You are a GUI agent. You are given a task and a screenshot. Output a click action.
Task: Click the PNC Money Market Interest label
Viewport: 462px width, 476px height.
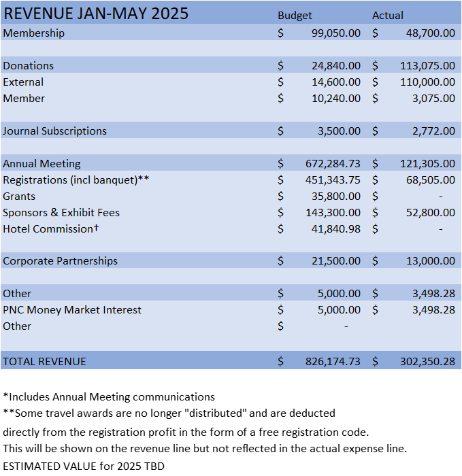72,309
